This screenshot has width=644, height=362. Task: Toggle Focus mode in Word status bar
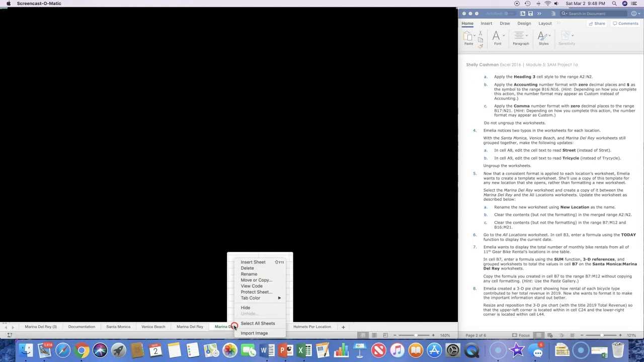521,335
